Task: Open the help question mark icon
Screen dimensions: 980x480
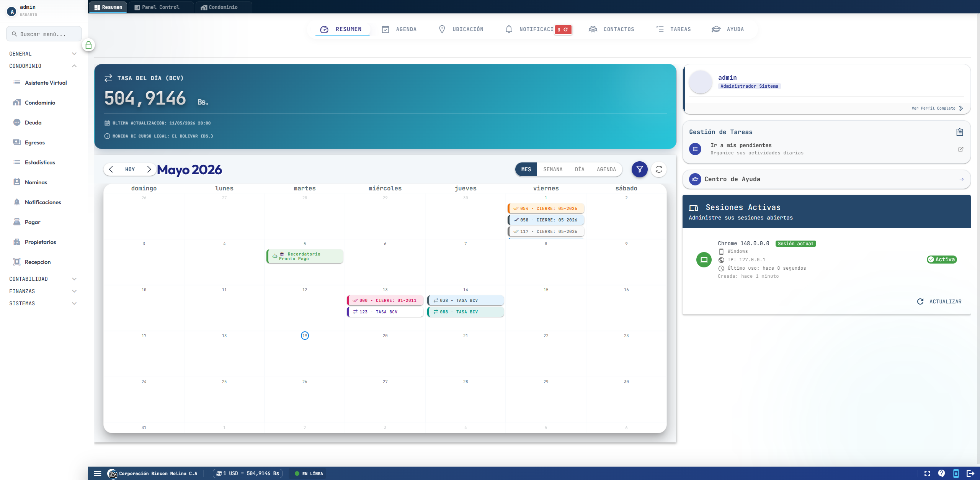Action: pos(941,473)
